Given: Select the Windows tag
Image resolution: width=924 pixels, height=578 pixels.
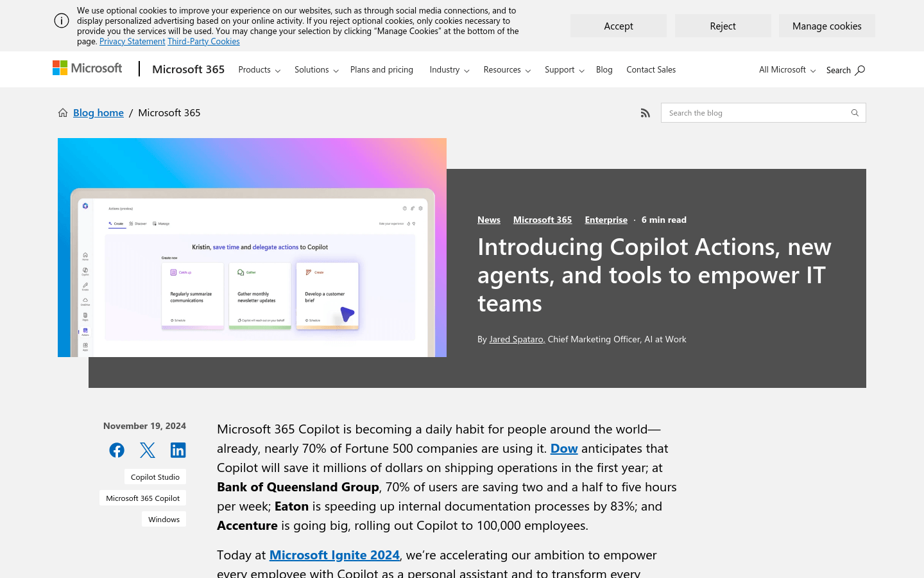Looking at the screenshot, I should pyautogui.click(x=164, y=519).
